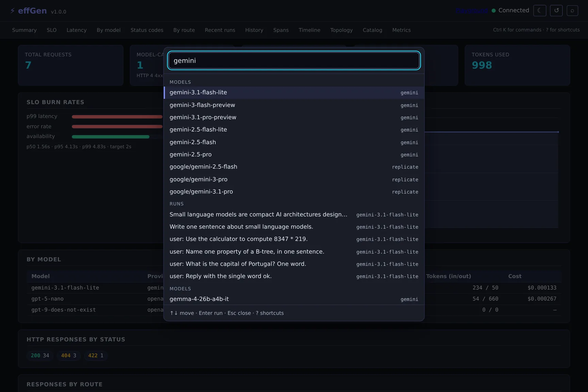
Task: Go to the By model tab
Action: tap(109, 30)
